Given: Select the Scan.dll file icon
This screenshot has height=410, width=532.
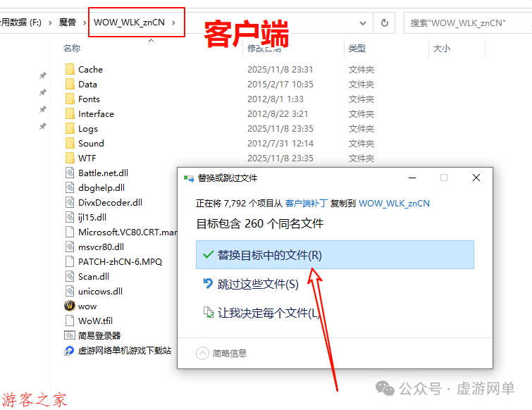Looking at the screenshot, I should click(70, 276).
